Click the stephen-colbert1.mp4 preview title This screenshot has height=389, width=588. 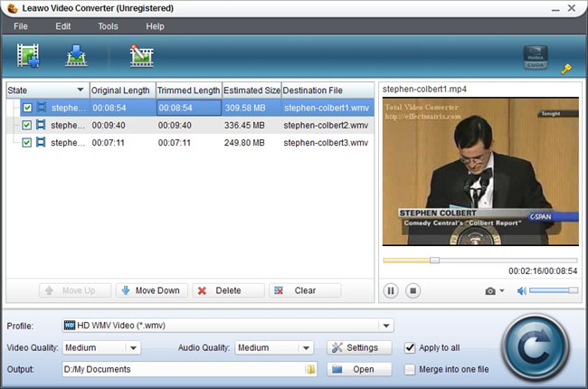[424, 89]
